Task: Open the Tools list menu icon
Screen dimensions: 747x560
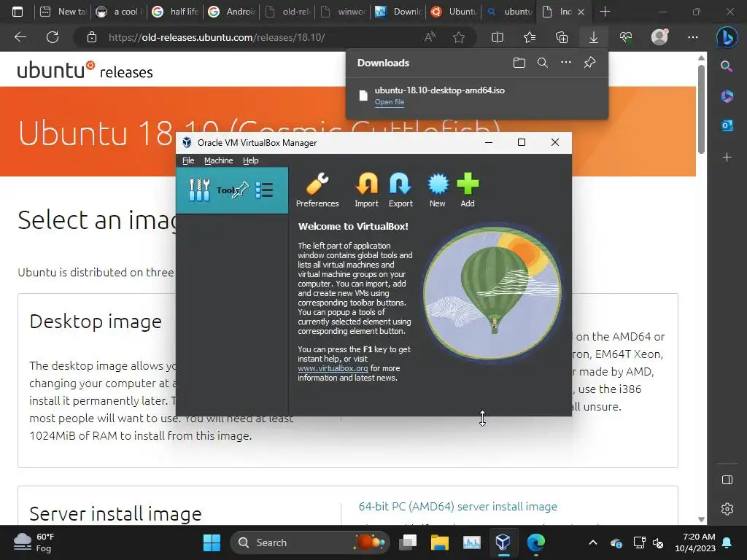Action: point(264,190)
